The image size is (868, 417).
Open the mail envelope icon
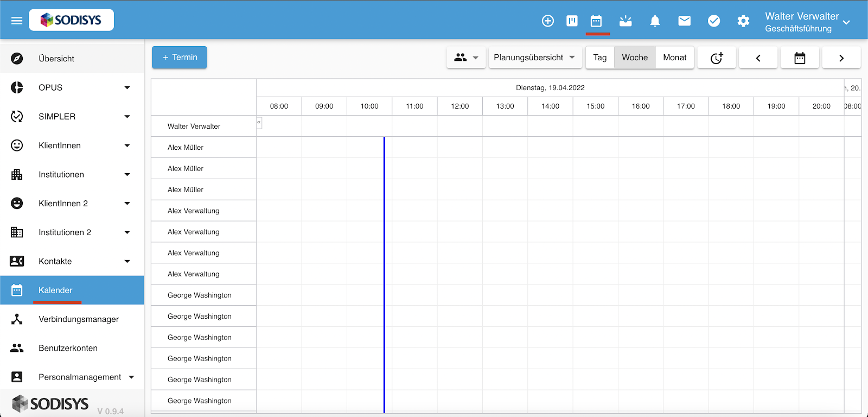685,21
